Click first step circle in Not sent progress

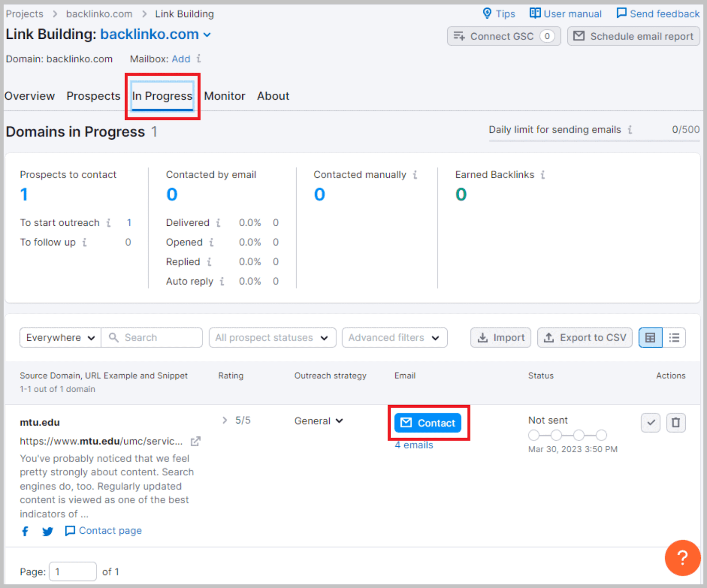534,435
